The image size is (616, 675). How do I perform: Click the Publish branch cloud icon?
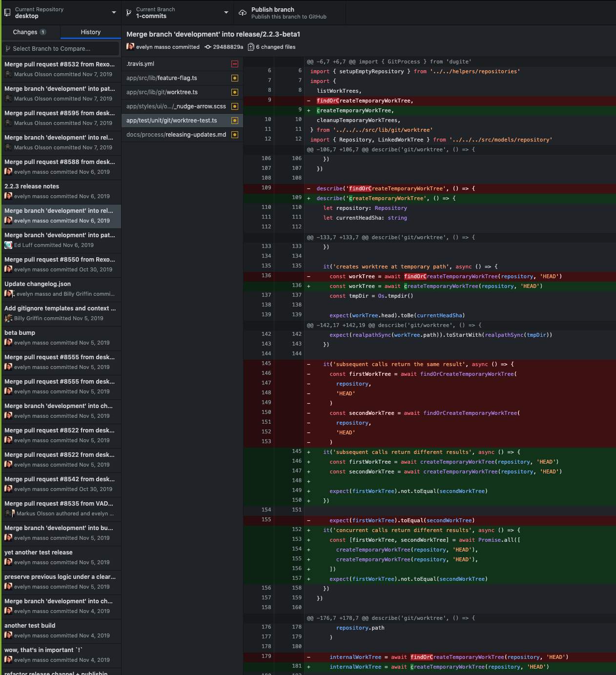click(x=242, y=13)
